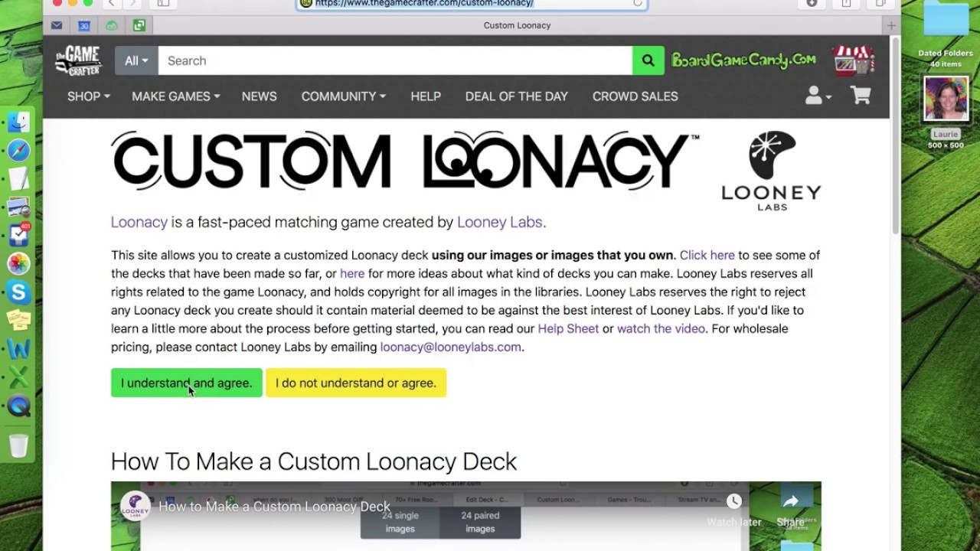This screenshot has width=980, height=551.
Task: Click the Looney Labs logo
Action: [771, 171]
